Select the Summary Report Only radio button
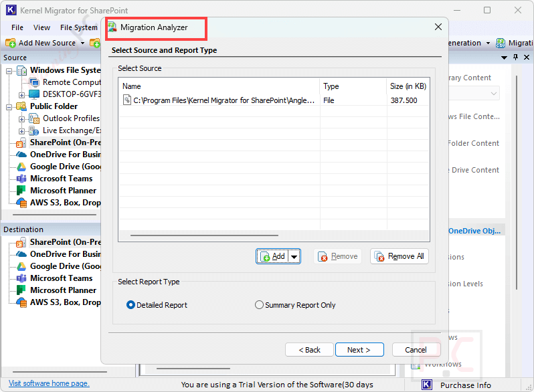The height and width of the screenshot is (392, 534). pyautogui.click(x=259, y=305)
